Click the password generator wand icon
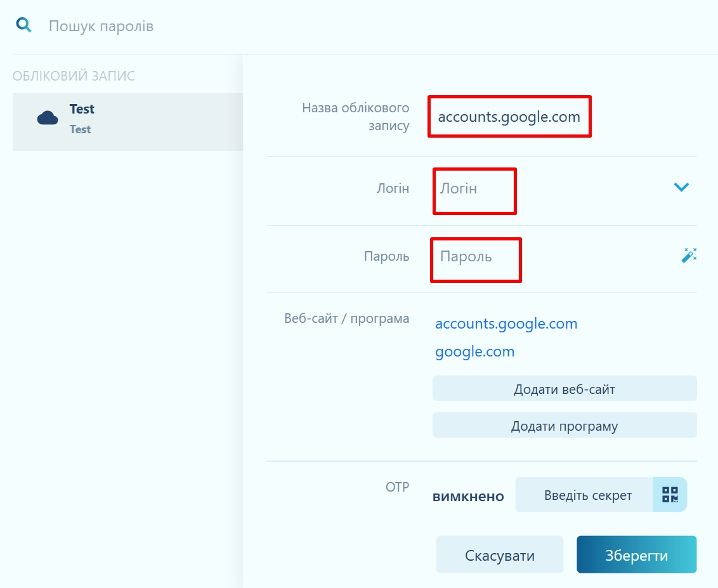Image resolution: width=718 pixels, height=588 pixels. (x=689, y=256)
